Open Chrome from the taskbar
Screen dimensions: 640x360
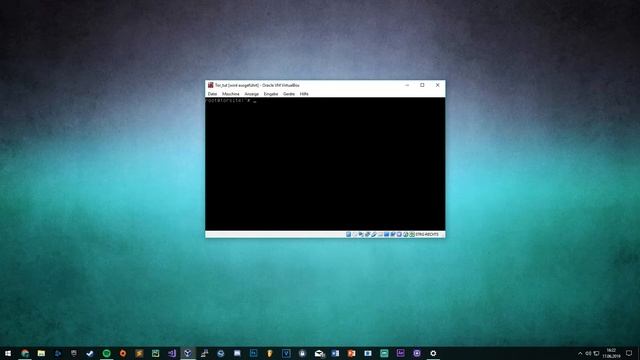(25, 353)
